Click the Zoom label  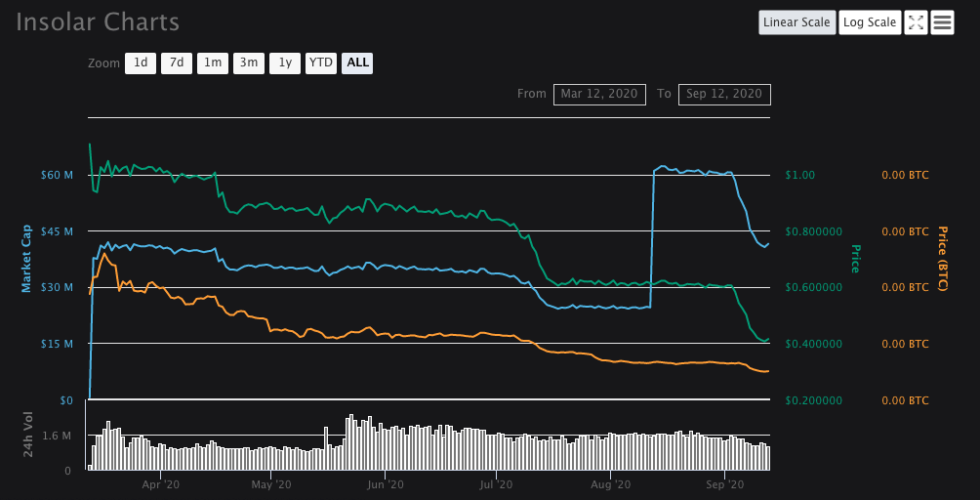(103, 63)
